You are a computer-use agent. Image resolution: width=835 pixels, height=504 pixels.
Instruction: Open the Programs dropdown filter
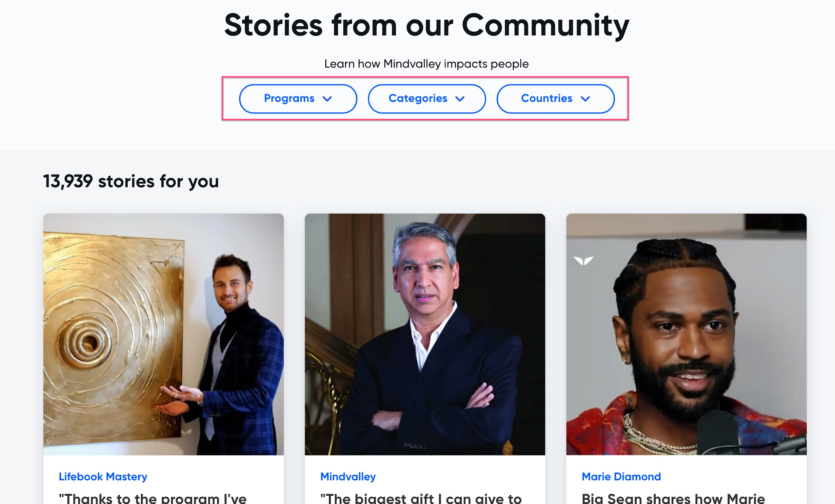click(298, 99)
